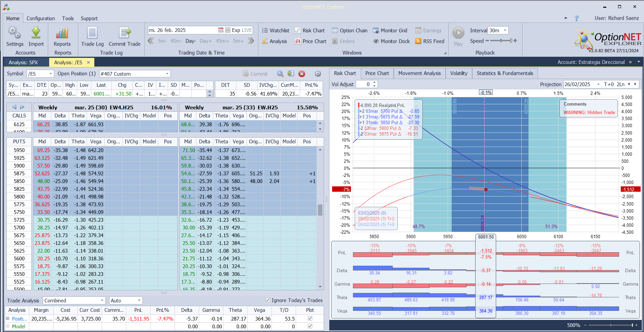The width and height of the screenshot is (644, 332).
Task: Open the Interval 30m dropdown
Action: tap(505, 31)
